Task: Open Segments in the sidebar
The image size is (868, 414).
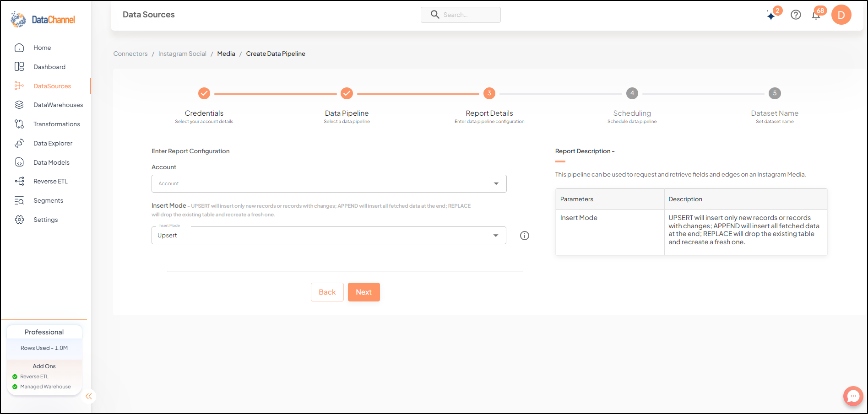Action: coord(49,200)
